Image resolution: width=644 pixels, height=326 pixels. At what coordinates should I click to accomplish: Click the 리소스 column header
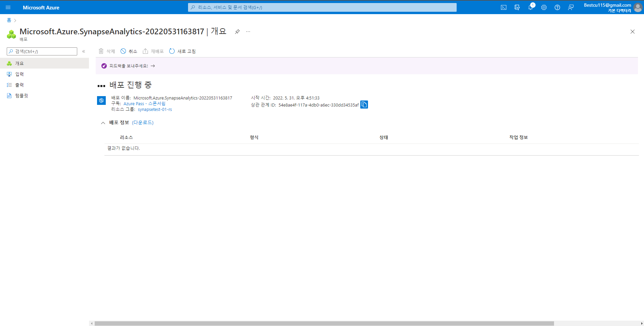(x=126, y=137)
